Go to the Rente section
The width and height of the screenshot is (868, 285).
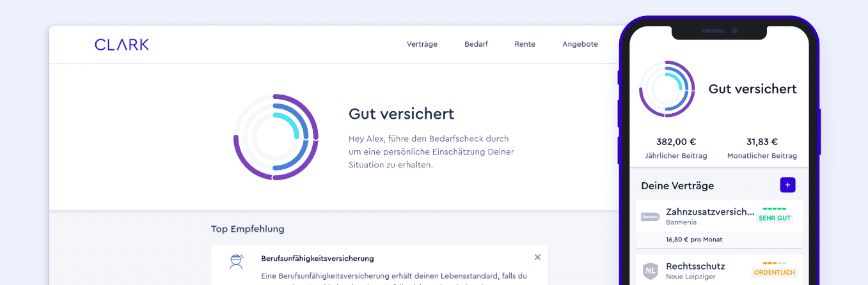tap(525, 44)
